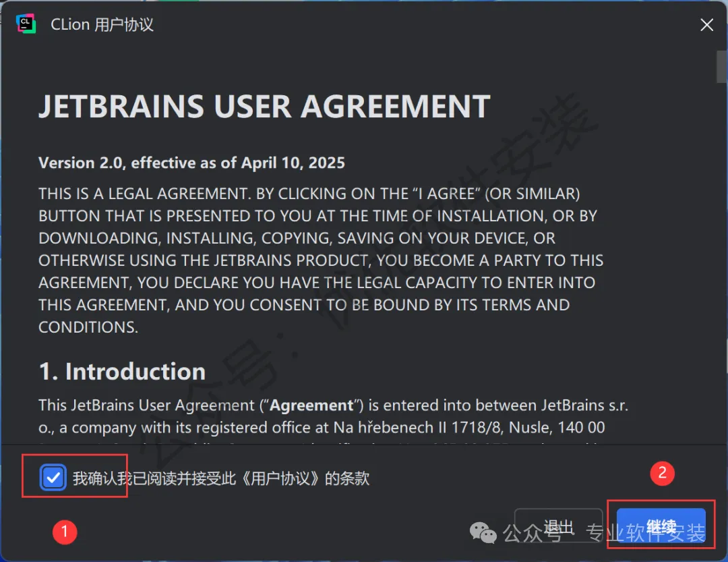
Task: Click the 'Version 2.0, effective as of April 10, 2025' line
Action: tap(191, 163)
